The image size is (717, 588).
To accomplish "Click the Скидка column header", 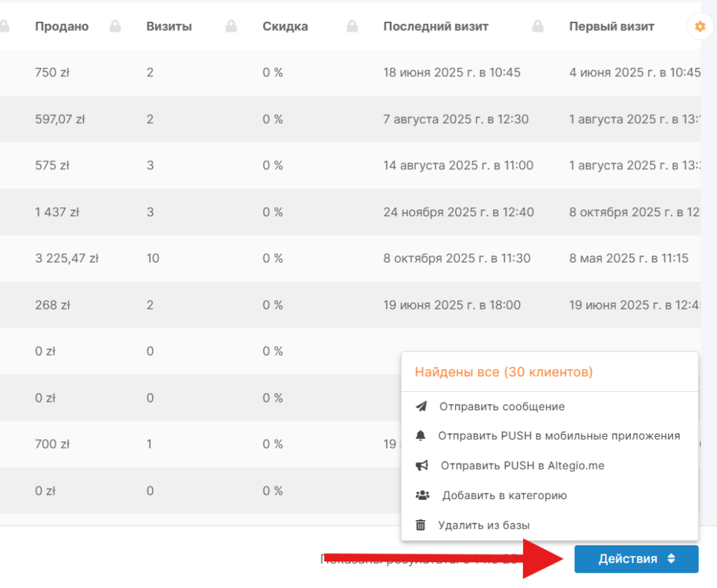I will (x=285, y=27).
